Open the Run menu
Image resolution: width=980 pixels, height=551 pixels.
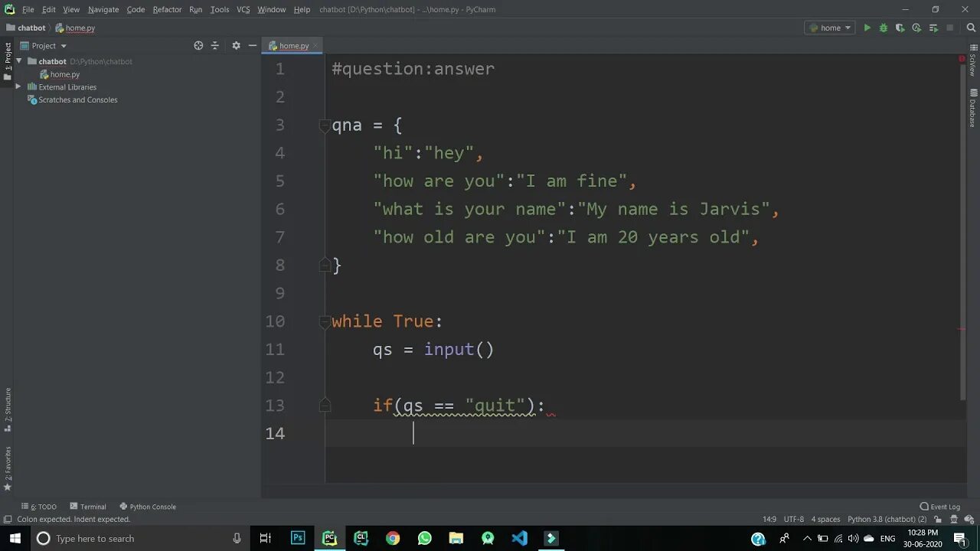point(195,9)
